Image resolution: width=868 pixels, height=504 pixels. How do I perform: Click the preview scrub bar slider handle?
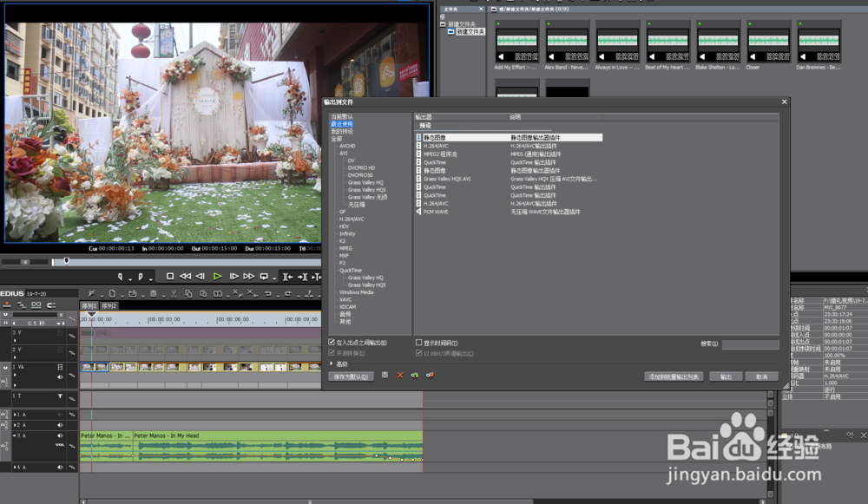(67, 260)
